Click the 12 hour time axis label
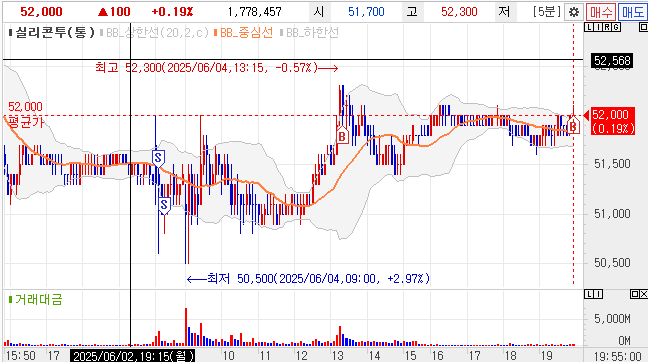This screenshot has height=362, width=648. (x=301, y=356)
